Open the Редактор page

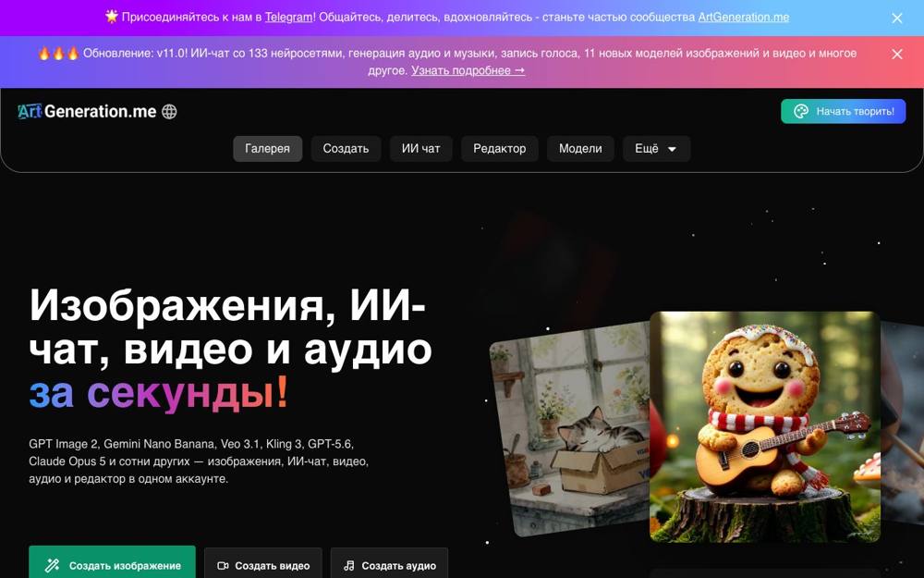click(x=500, y=149)
